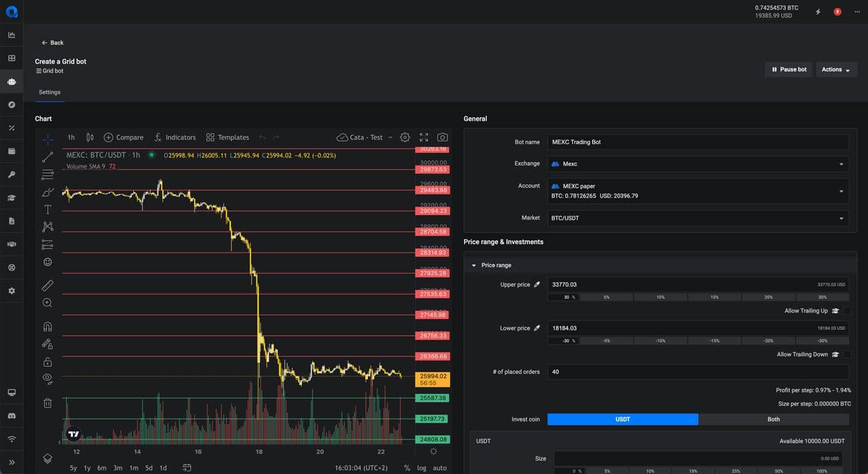
Task: Open the notifications bell with red badge
Action: coord(837,11)
